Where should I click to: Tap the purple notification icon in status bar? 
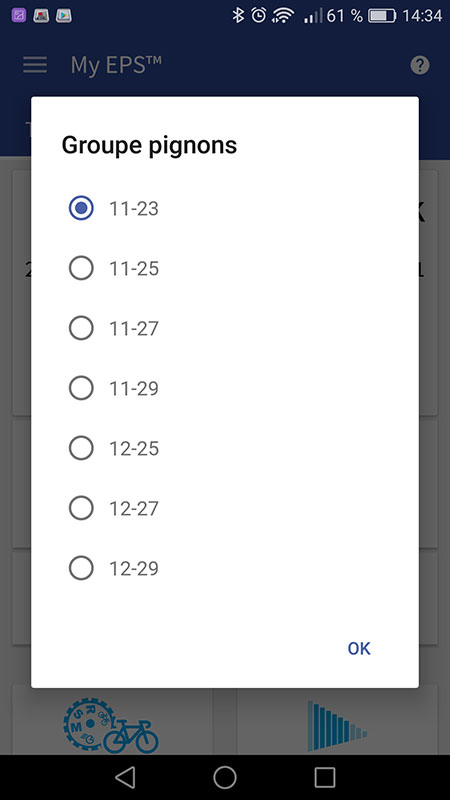19,15
